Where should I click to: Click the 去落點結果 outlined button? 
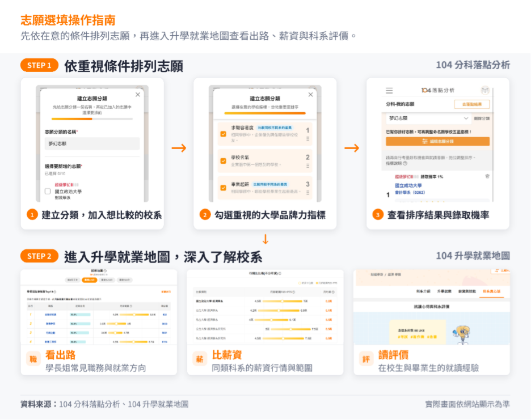[x=472, y=104]
